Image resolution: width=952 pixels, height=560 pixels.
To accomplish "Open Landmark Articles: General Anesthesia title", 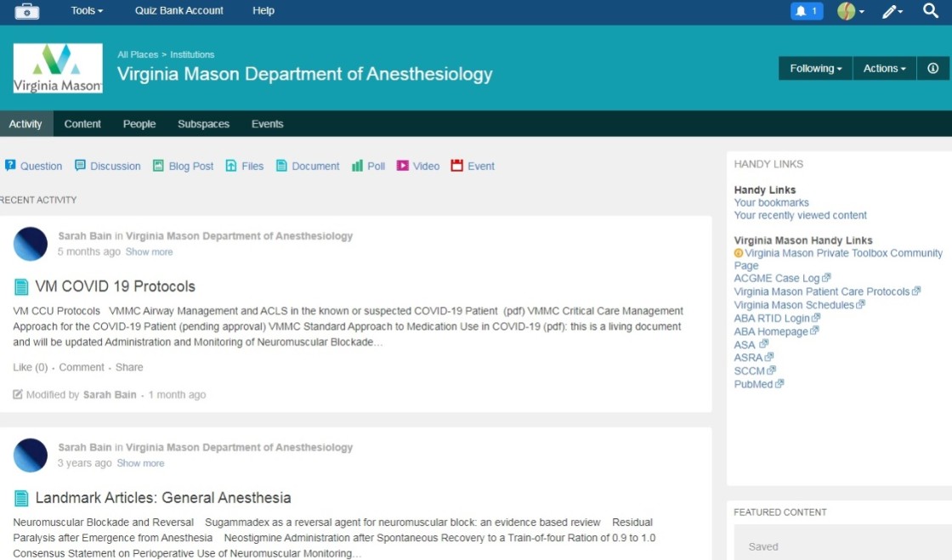I will click(x=162, y=497).
